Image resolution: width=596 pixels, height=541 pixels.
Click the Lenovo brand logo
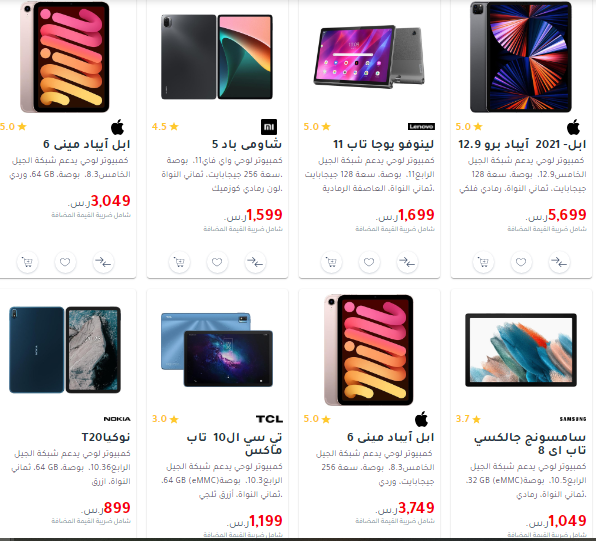click(x=421, y=127)
